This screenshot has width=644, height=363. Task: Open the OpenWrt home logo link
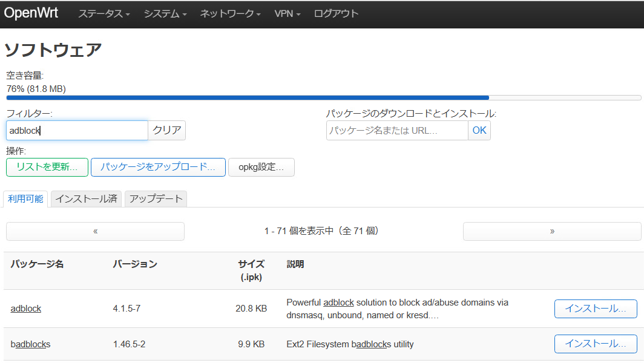coord(31,13)
